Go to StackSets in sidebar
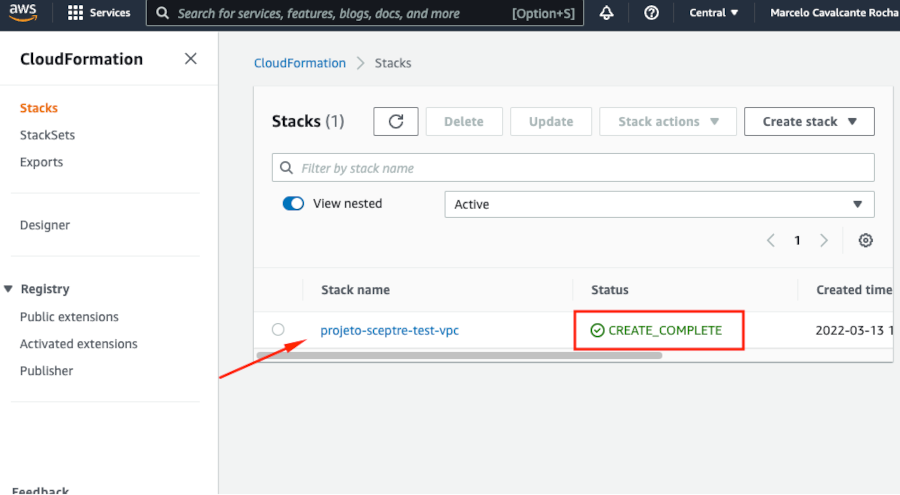Screen dimensions: 900x495 tap(47, 135)
